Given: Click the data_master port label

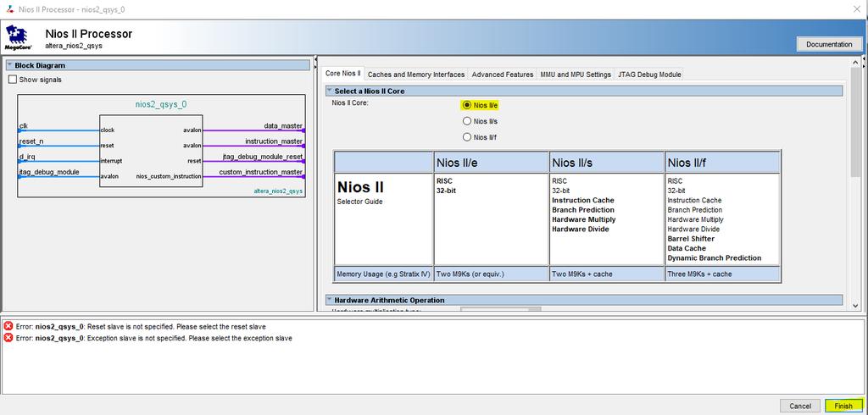Looking at the screenshot, I should (283, 126).
